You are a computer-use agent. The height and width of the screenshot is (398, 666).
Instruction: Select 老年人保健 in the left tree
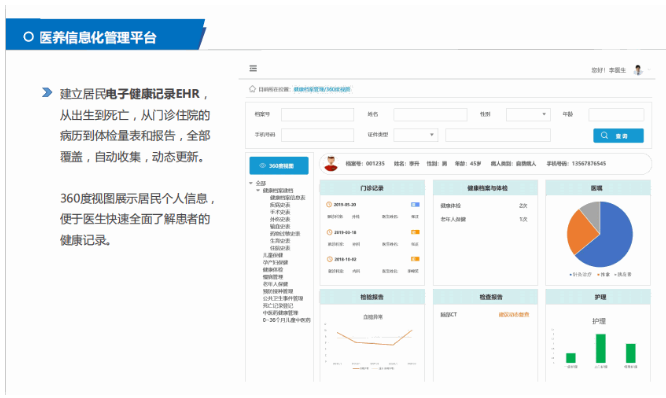click(275, 284)
